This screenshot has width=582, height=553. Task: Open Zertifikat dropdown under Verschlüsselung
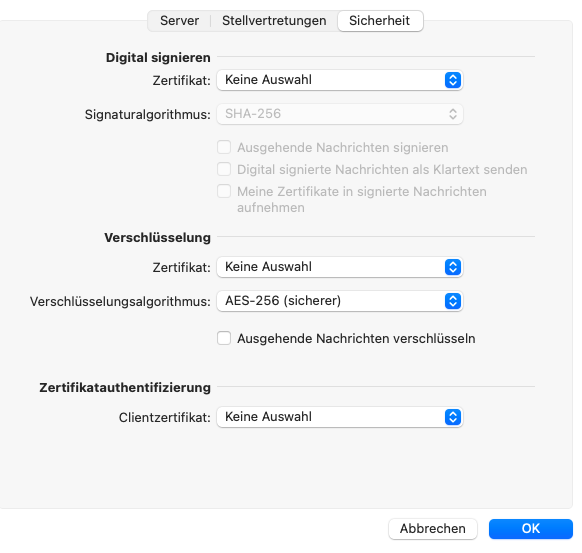pyautogui.click(x=340, y=267)
